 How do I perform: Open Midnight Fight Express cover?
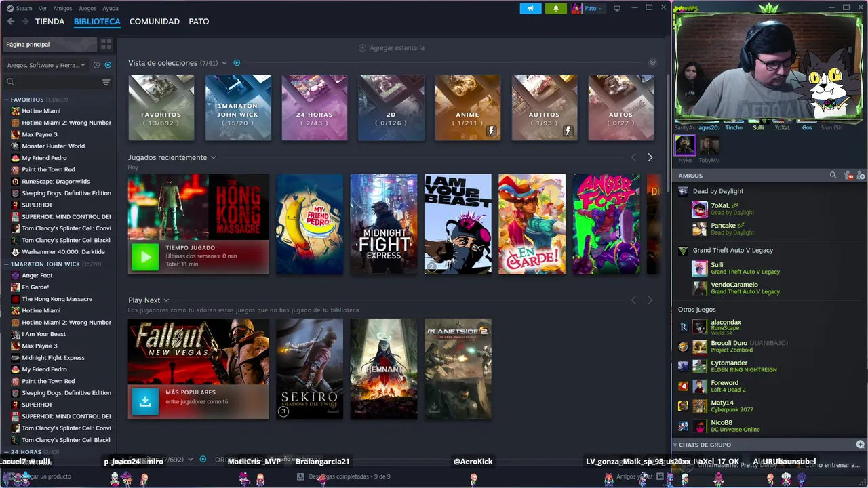pos(384,224)
